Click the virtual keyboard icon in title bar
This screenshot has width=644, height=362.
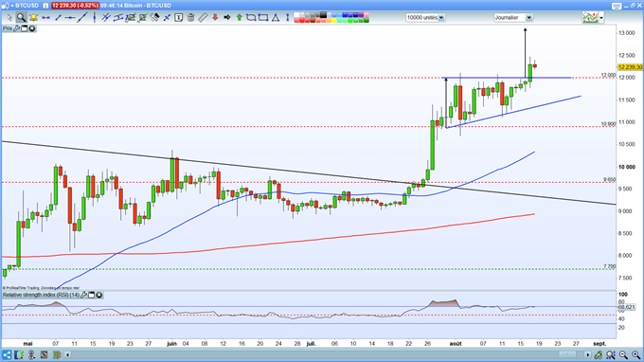[617, 6]
